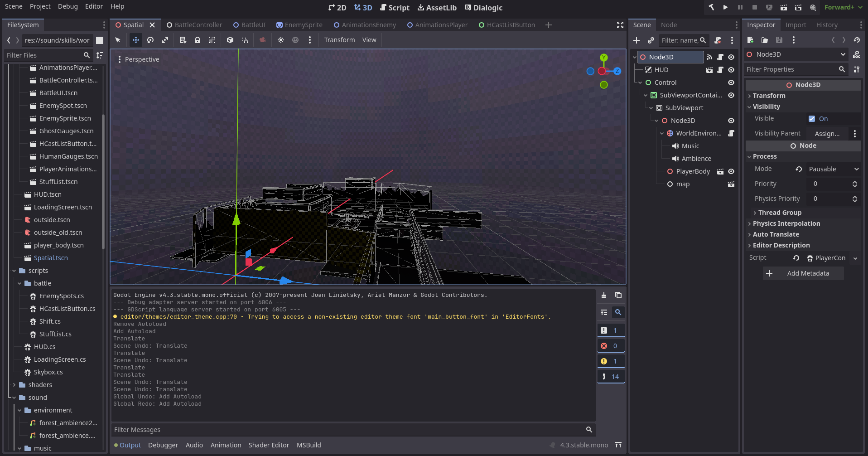Switch to the Debugger bottom panel tab
Screen dimensions: 868x456
pyautogui.click(x=163, y=445)
